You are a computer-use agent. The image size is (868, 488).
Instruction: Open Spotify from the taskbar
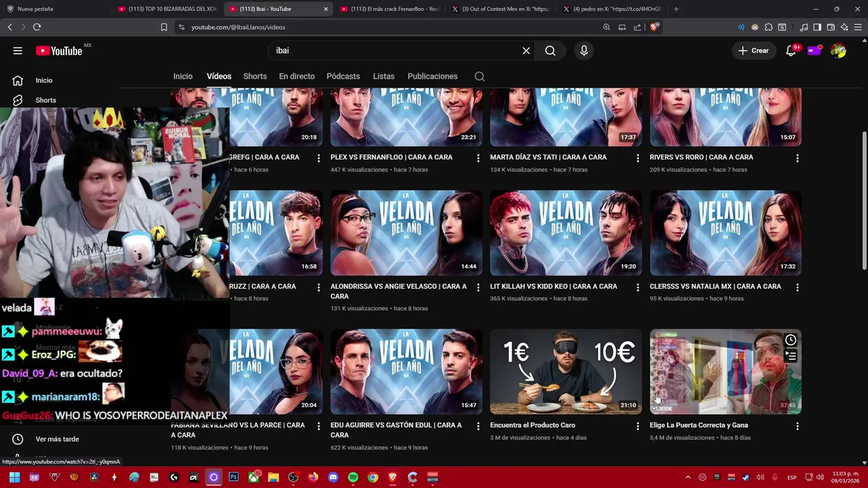coord(353,477)
